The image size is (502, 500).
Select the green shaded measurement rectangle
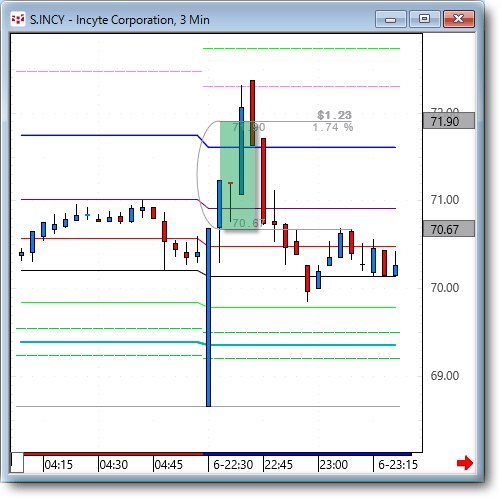[x=237, y=175]
